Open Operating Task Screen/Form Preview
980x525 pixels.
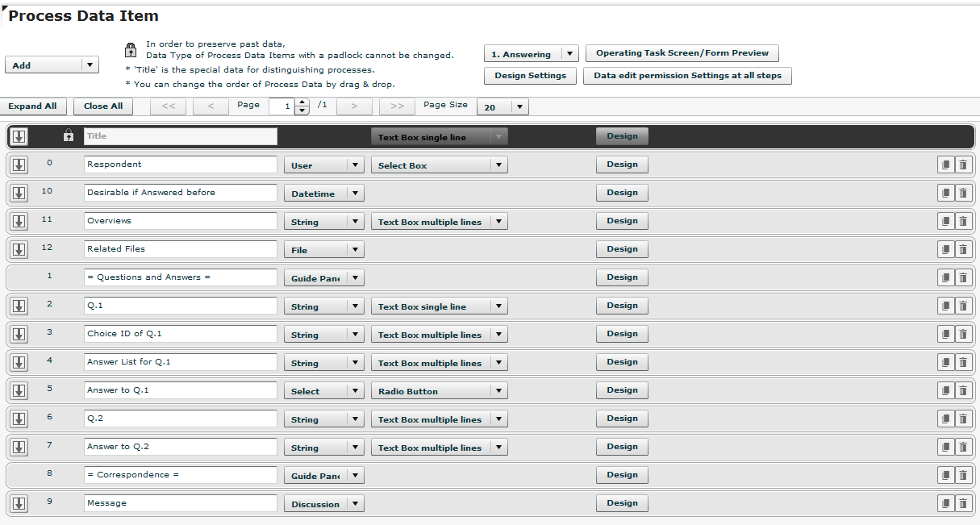[x=682, y=53]
